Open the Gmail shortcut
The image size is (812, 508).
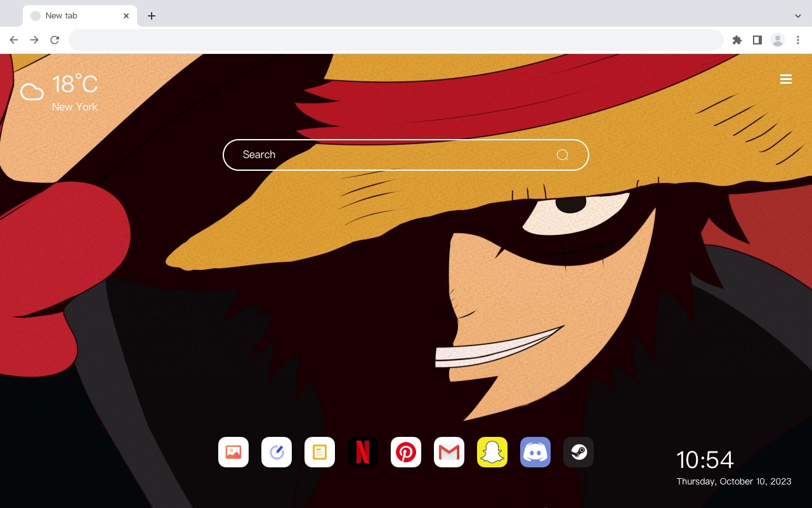click(x=449, y=452)
